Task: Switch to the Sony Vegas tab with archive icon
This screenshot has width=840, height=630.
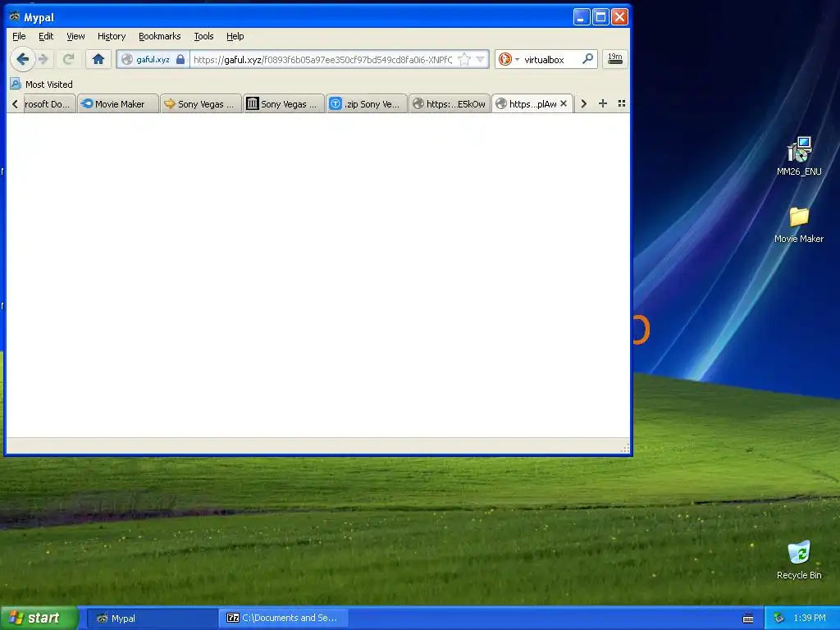Action: 284,104
